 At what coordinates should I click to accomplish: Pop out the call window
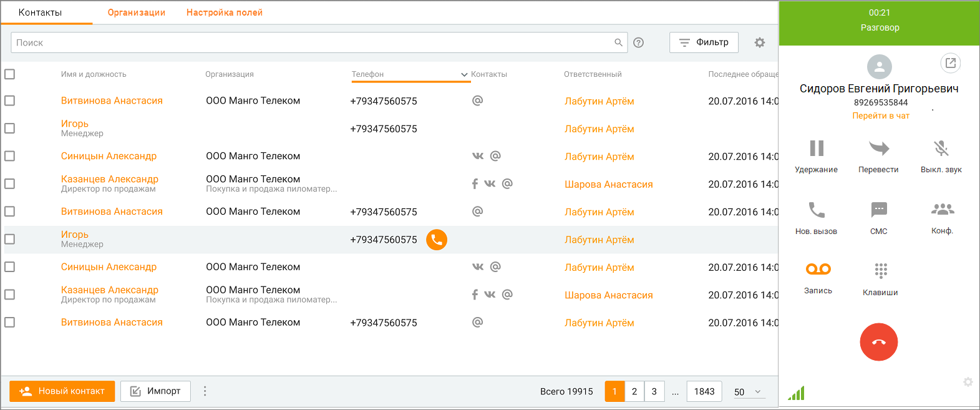tap(951, 63)
